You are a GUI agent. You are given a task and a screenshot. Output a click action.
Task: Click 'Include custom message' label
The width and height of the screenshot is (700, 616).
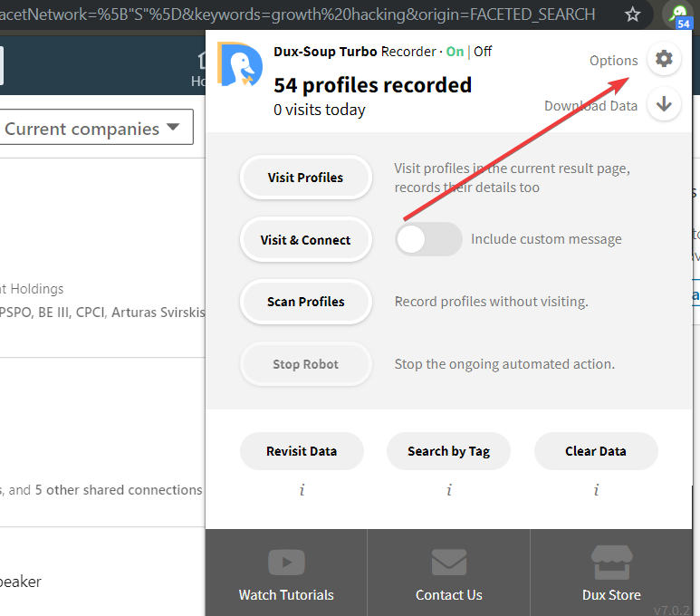546,239
